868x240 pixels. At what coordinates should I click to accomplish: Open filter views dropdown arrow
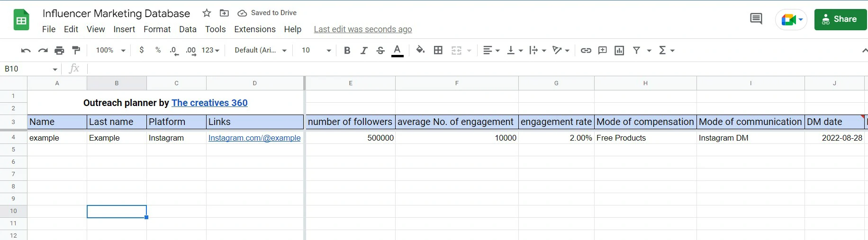(649, 50)
